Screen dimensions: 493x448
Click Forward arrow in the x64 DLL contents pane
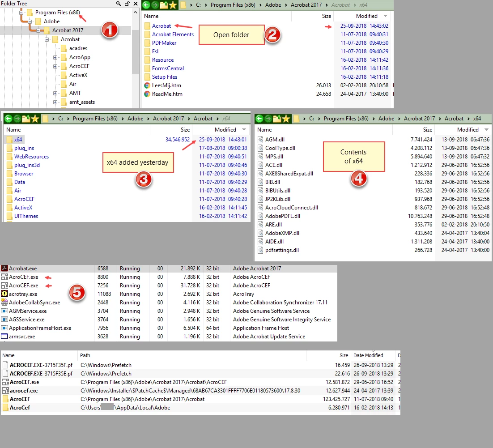pyautogui.click(x=268, y=119)
